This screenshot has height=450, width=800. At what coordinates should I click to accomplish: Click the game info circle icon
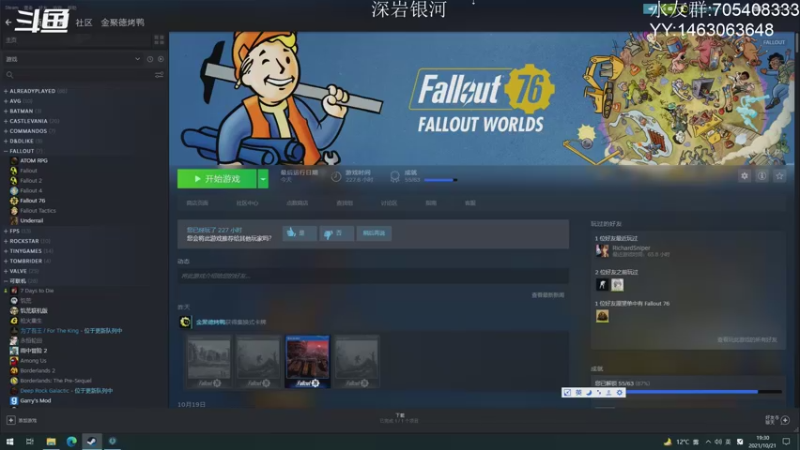pyautogui.click(x=762, y=176)
